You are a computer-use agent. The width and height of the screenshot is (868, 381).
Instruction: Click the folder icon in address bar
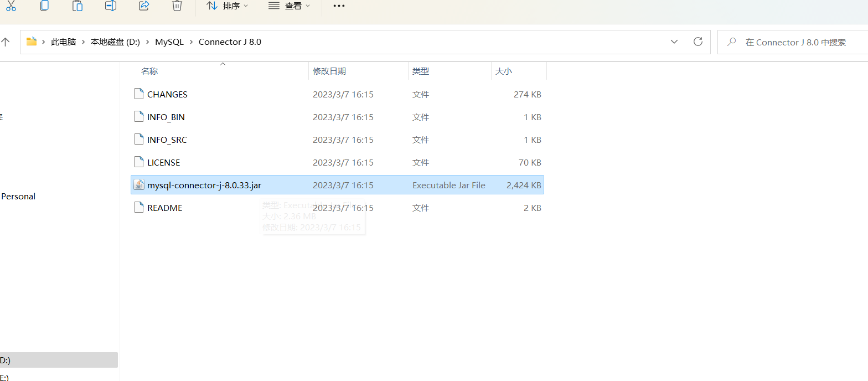tap(32, 42)
